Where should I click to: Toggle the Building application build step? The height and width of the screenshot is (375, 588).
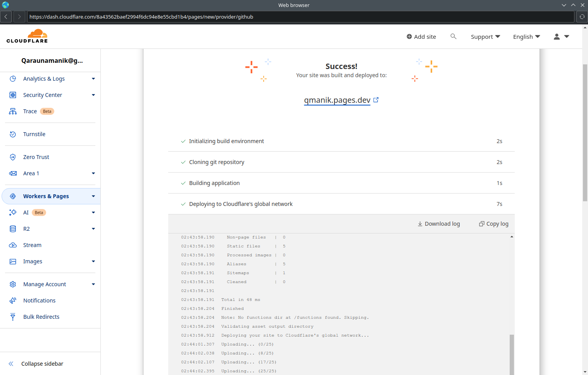coord(214,183)
